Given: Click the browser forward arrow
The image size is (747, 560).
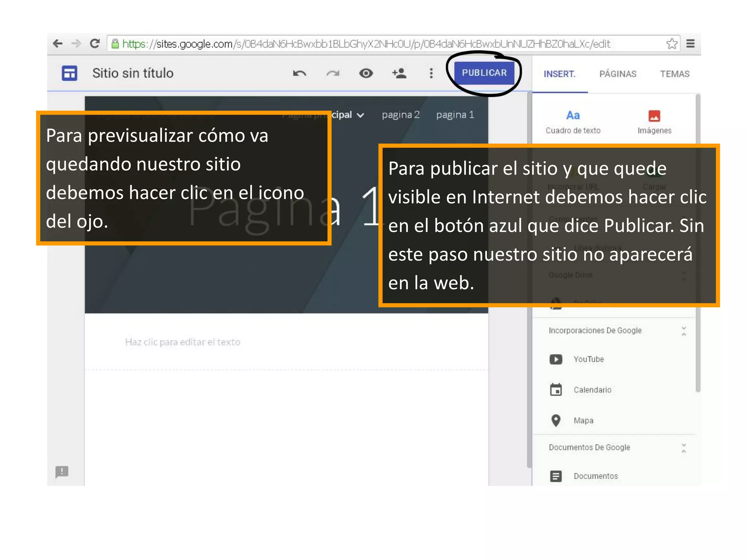Looking at the screenshot, I should (76, 44).
